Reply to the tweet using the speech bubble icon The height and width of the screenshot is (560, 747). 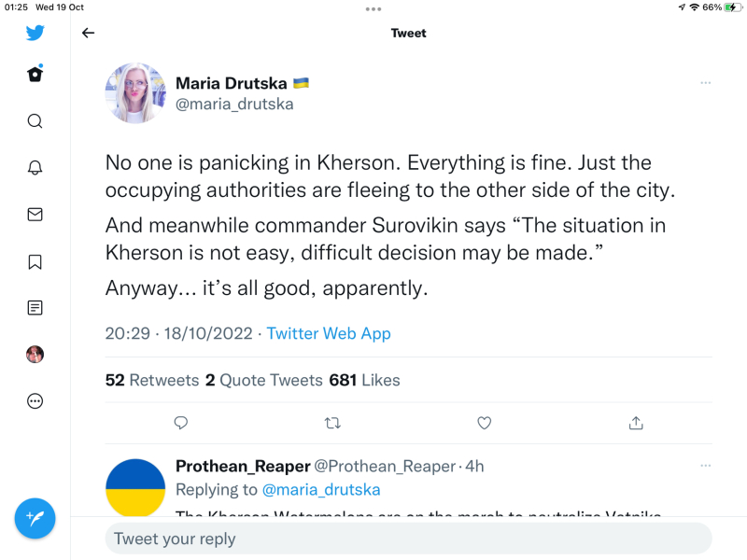click(180, 423)
